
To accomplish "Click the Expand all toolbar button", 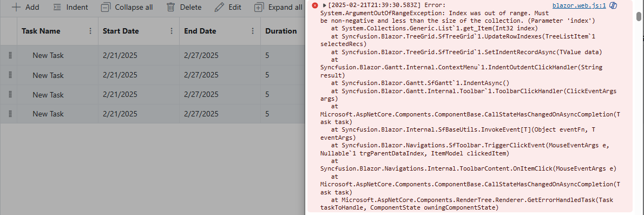I will point(278,7).
